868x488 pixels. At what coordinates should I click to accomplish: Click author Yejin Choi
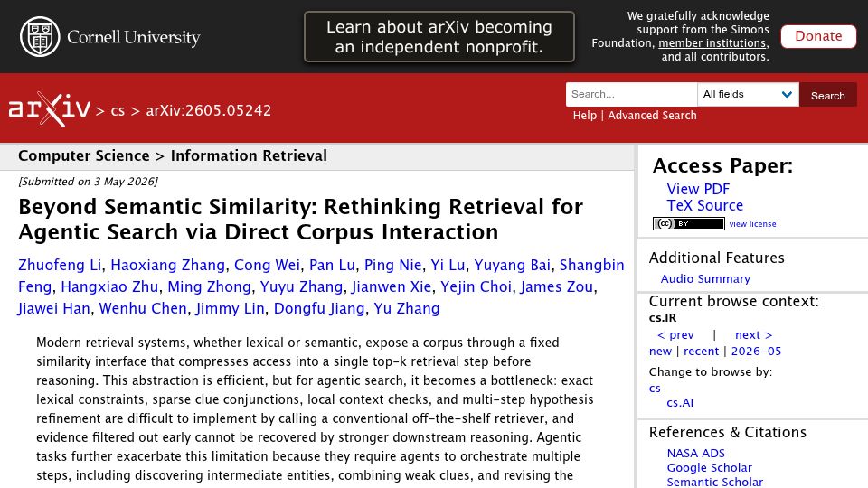[476, 286]
